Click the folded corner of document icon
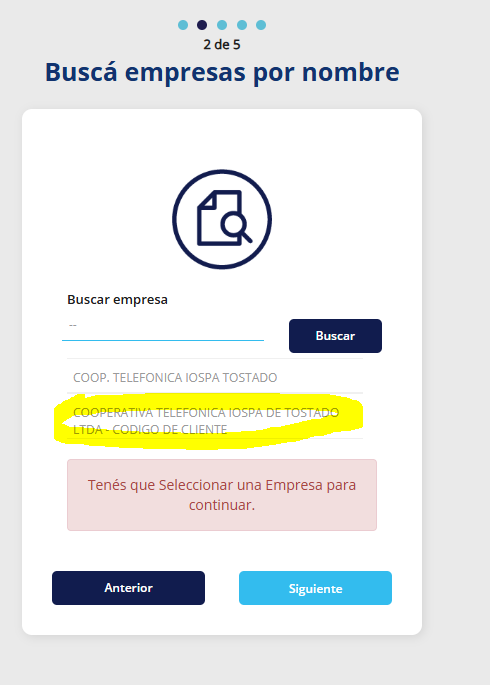490x685 pixels. (207, 199)
